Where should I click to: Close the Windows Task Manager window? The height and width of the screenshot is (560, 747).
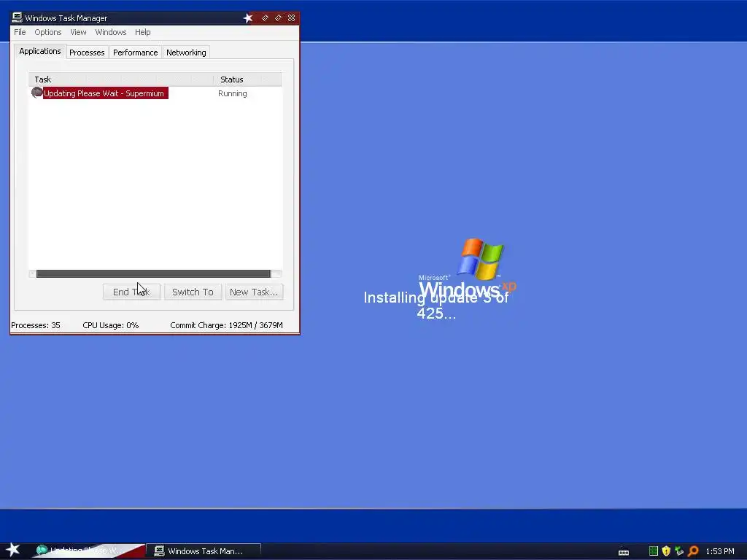coord(292,18)
